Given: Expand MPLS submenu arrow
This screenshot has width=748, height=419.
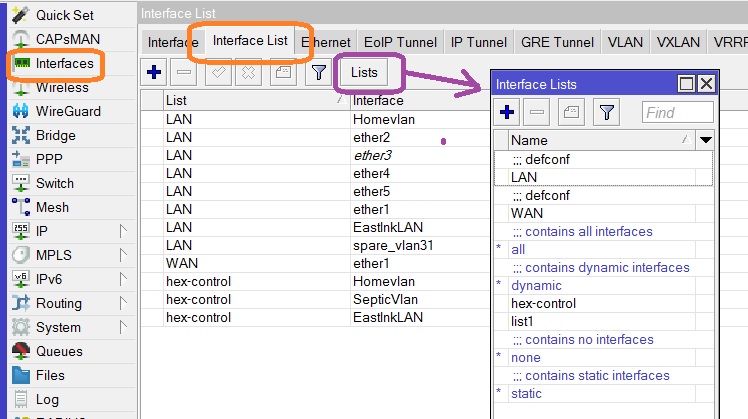Looking at the screenshot, I should click(123, 255).
